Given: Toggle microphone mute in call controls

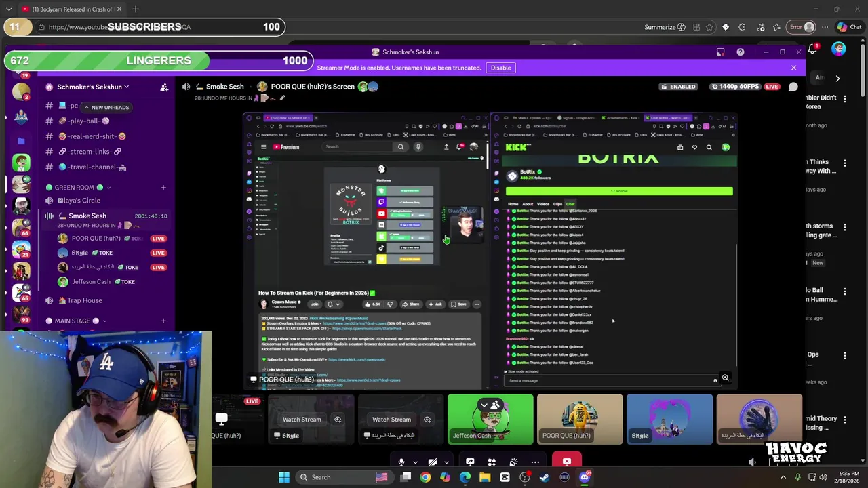Looking at the screenshot, I should (401, 462).
